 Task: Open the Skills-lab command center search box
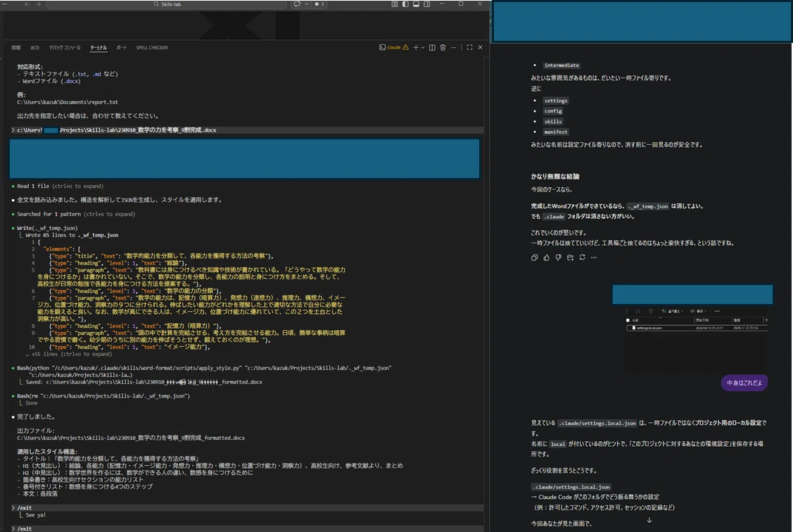(167, 4)
